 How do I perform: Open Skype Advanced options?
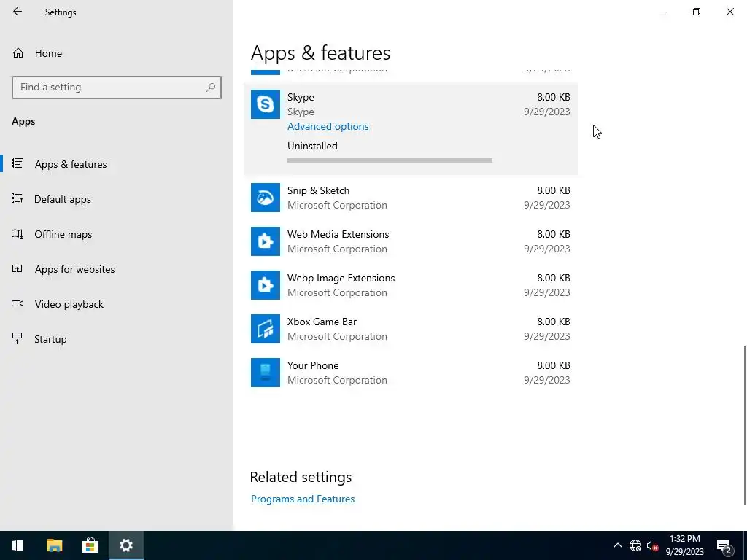pos(328,126)
